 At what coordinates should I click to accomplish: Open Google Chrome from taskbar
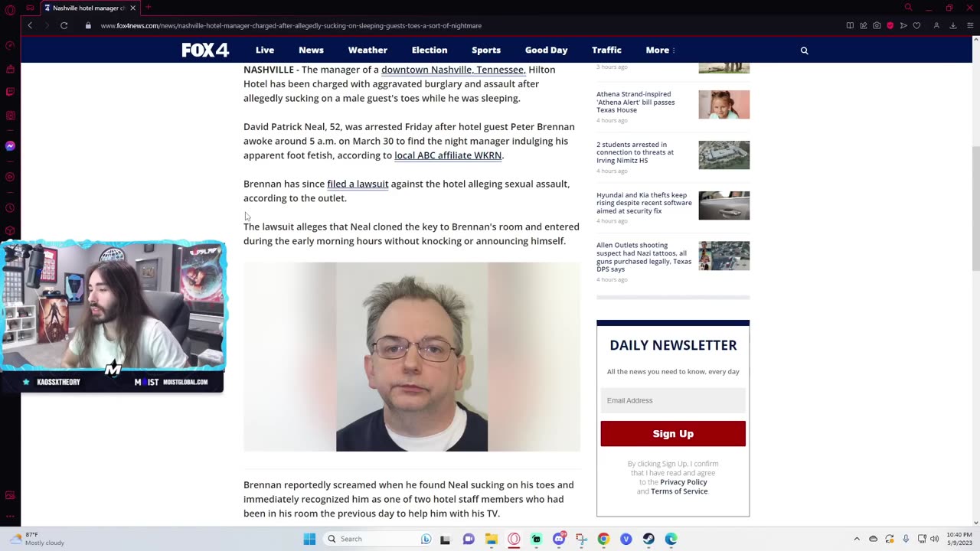tap(603, 539)
